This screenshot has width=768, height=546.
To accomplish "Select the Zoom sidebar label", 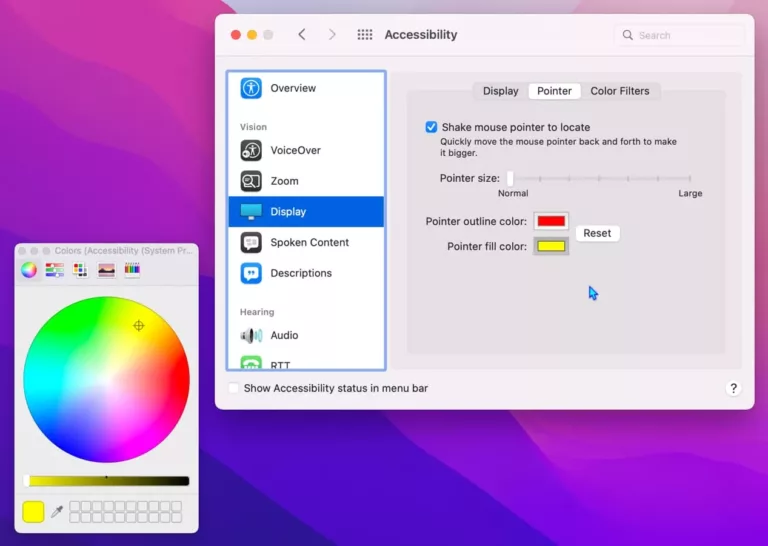I will click(285, 181).
